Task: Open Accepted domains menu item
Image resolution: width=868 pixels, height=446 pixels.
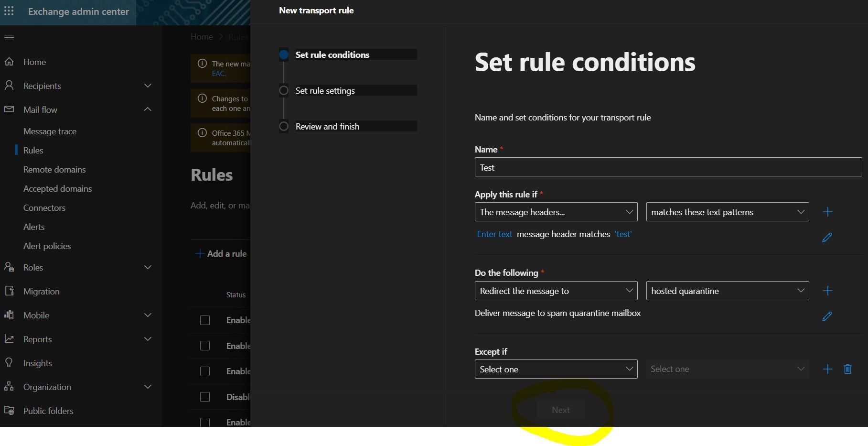Action: [x=57, y=188]
